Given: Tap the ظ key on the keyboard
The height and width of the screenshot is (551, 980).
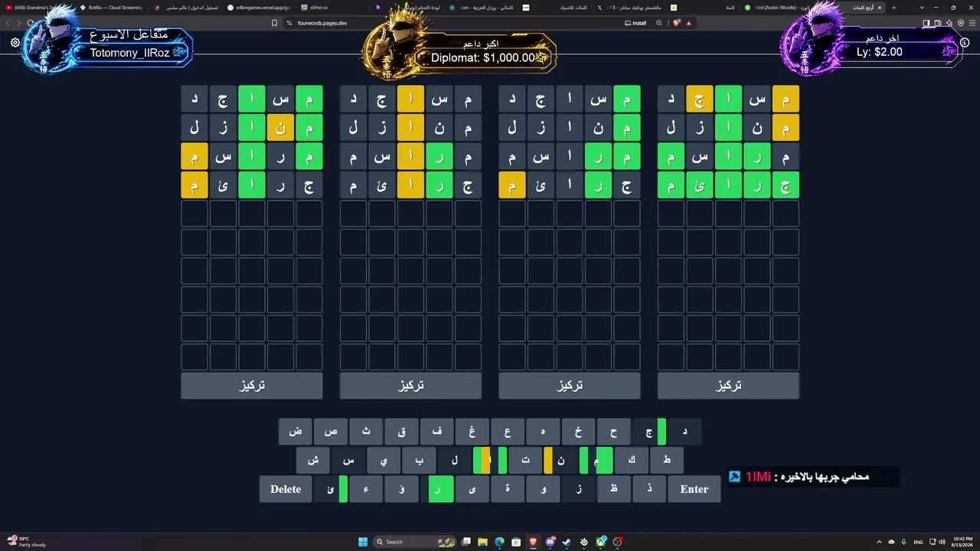Looking at the screenshot, I should (614, 489).
